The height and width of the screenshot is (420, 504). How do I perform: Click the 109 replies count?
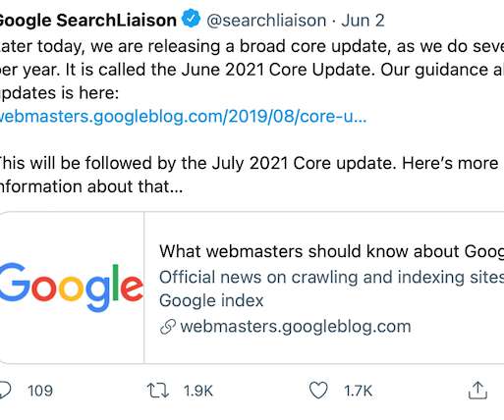coord(40,391)
